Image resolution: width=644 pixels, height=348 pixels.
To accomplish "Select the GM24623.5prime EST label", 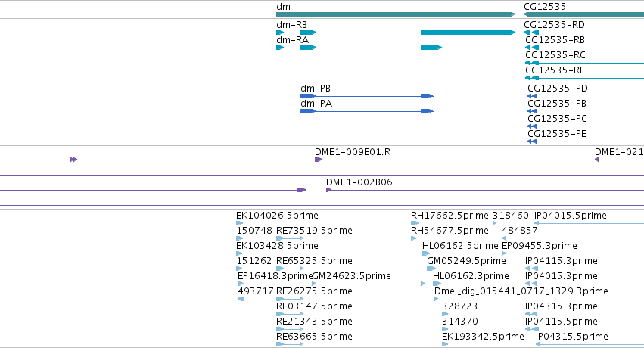I will click(x=352, y=277).
